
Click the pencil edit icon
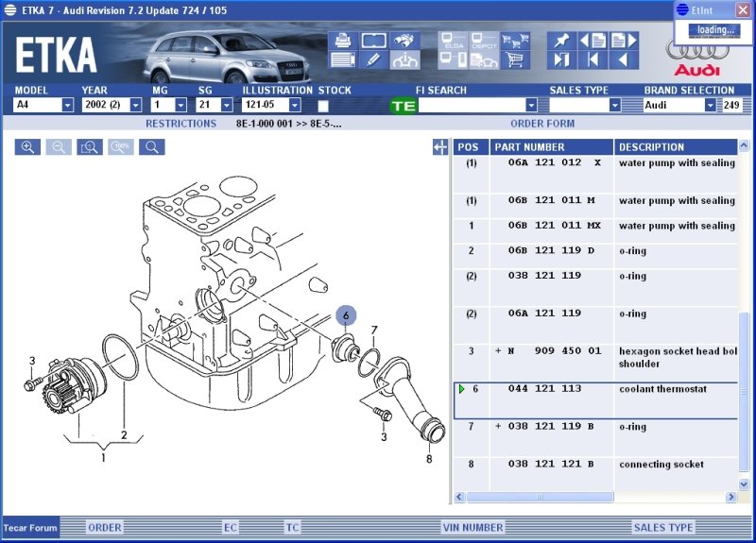pos(373,60)
